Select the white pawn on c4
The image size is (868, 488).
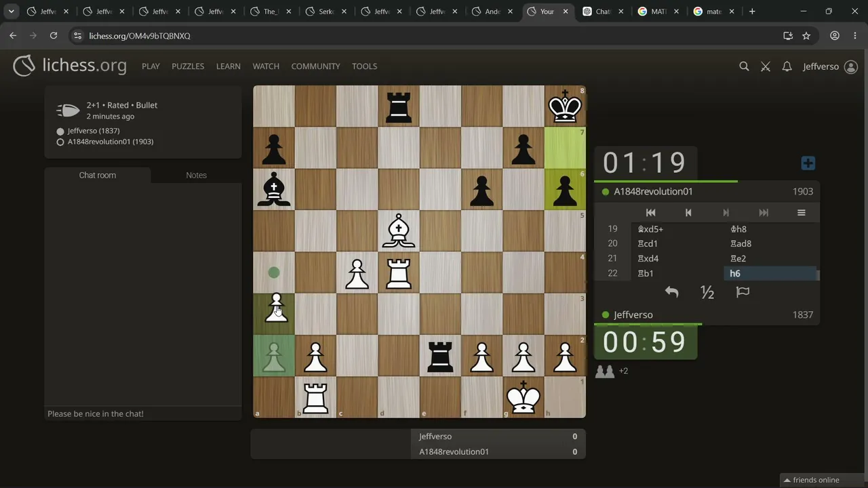coord(357,272)
